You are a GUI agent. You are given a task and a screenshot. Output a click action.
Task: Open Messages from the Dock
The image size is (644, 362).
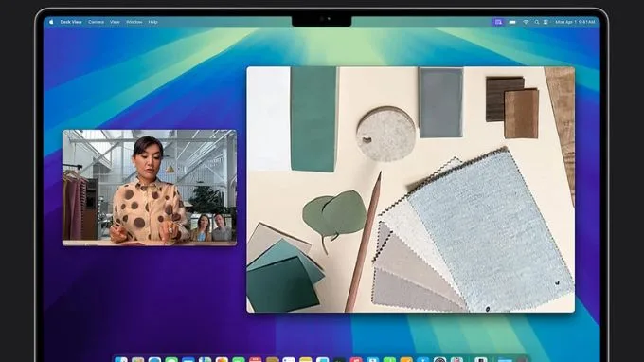click(171, 359)
